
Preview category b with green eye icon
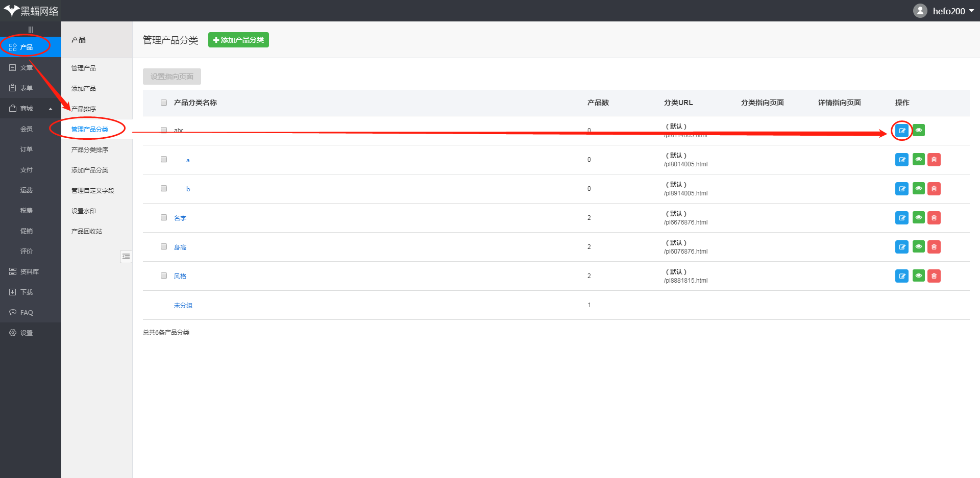(x=918, y=189)
